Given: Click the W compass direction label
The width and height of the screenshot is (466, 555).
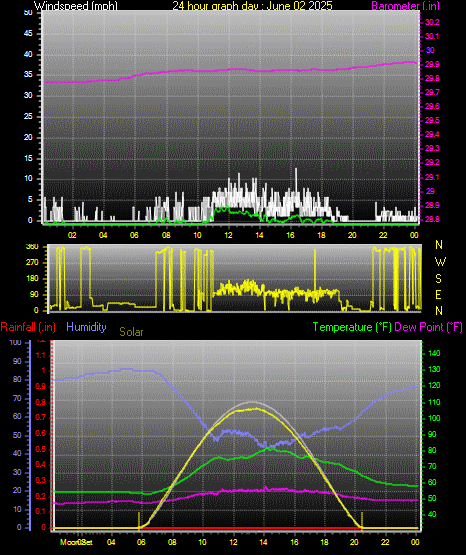Looking at the screenshot, I should (x=440, y=262).
